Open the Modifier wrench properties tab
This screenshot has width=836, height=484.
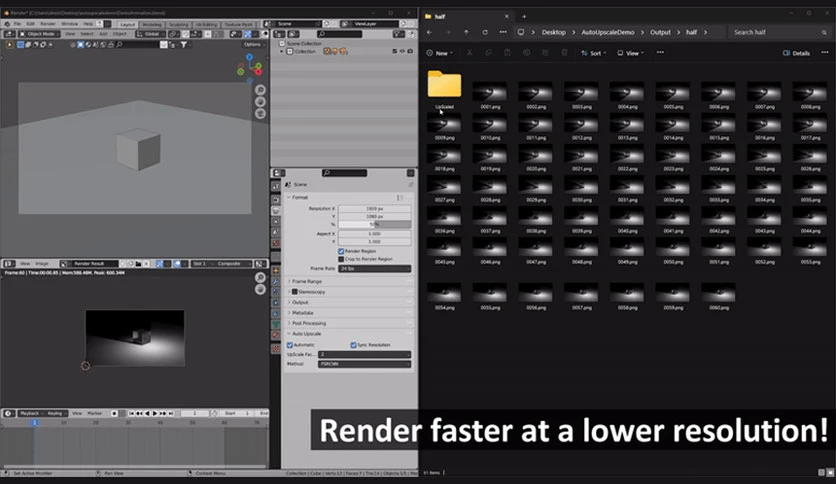click(x=276, y=281)
